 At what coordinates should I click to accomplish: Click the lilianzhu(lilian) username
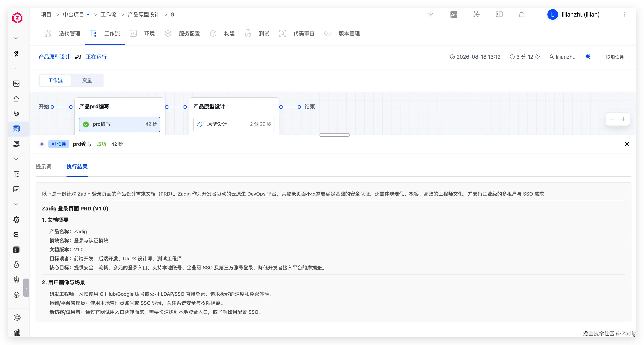tap(581, 14)
